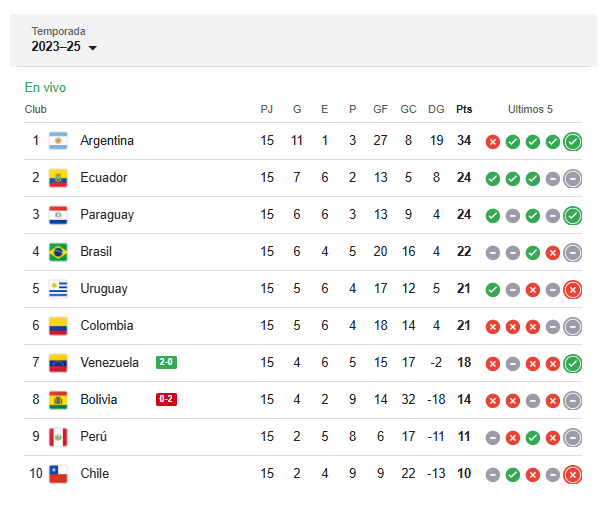Click the Pts column header
611x509 pixels.
pyautogui.click(x=464, y=109)
